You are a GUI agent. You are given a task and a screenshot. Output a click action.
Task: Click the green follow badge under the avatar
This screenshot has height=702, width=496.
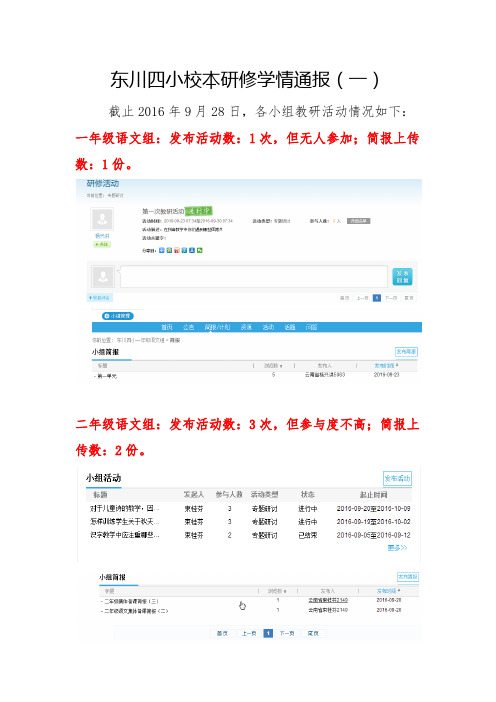pos(102,244)
